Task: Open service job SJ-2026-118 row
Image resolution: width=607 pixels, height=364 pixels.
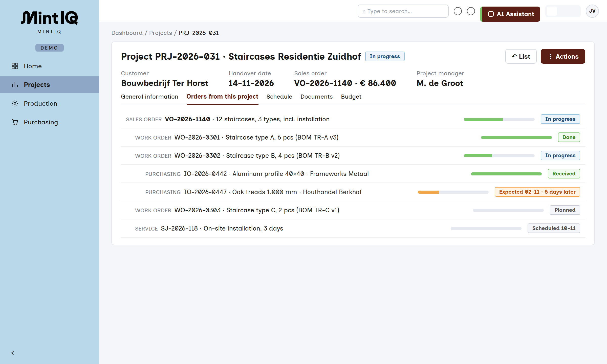Action: (353, 228)
